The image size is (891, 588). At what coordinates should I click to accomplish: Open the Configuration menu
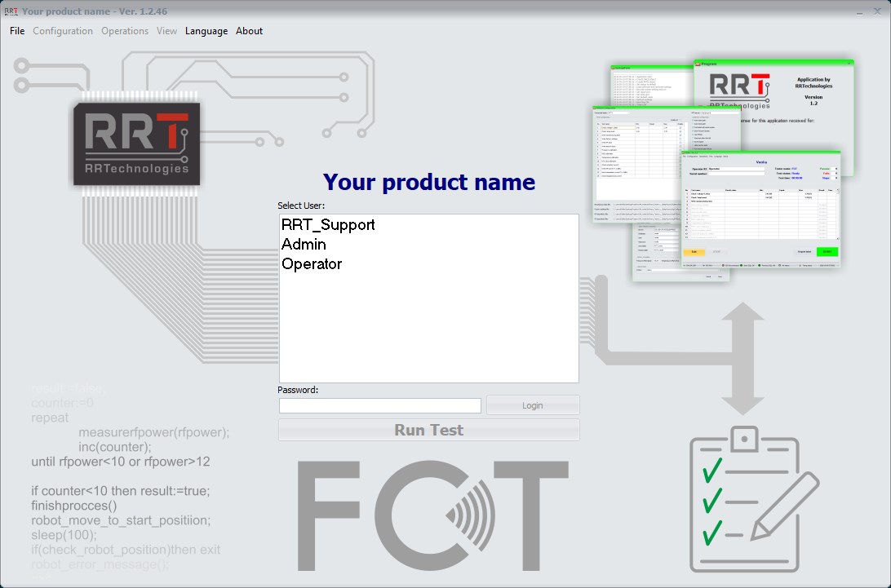[x=63, y=31]
